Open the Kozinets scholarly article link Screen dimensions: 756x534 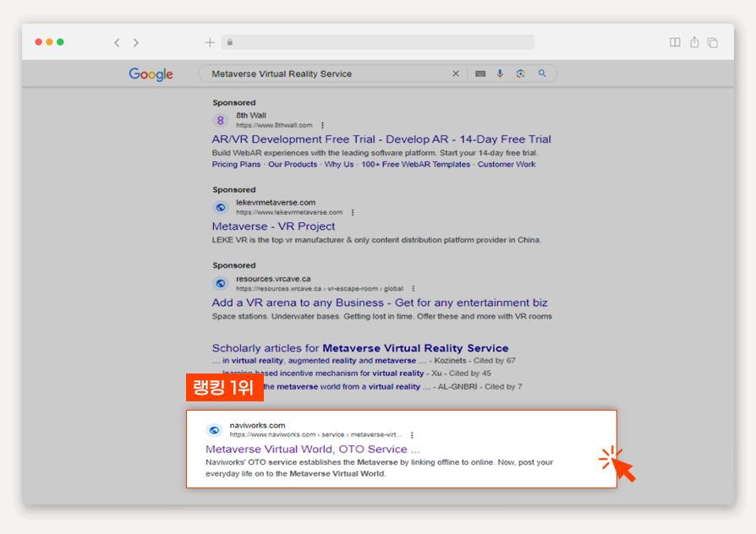point(319,361)
